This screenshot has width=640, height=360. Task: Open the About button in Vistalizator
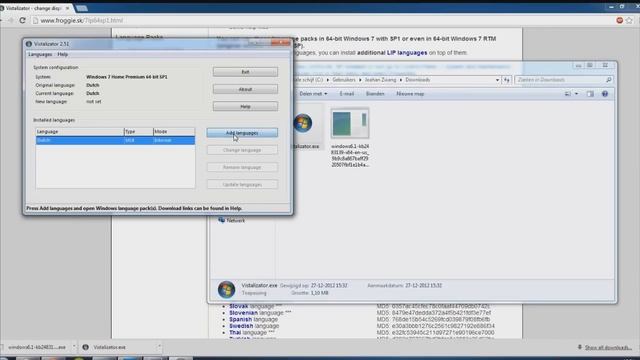point(245,89)
